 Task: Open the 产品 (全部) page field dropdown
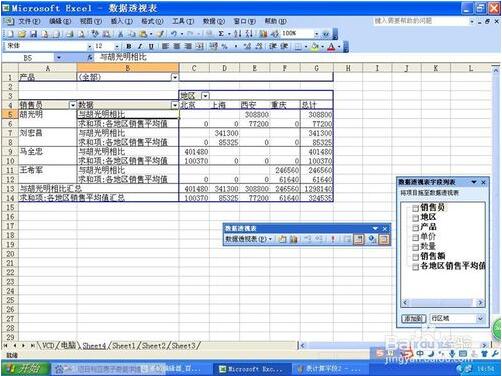(x=175, y=77)
